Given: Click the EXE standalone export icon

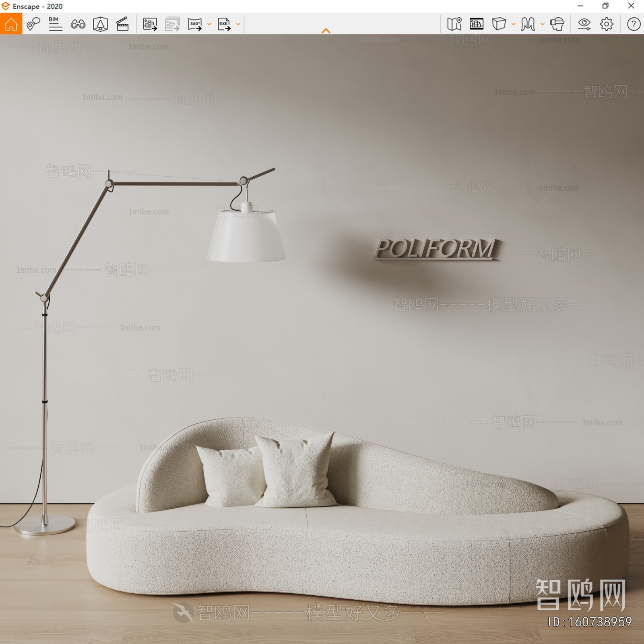Looking at the screenshot, I should (x=224, y=24).
